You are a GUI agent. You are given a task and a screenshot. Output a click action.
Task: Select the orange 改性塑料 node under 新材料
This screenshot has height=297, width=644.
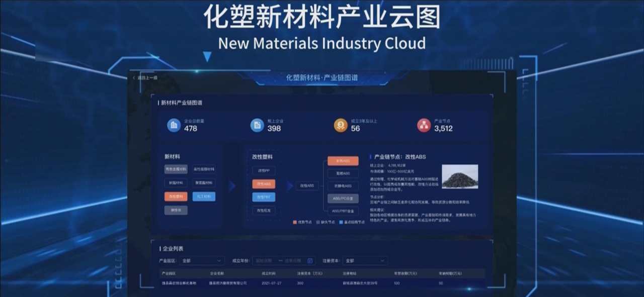point(176,196)
